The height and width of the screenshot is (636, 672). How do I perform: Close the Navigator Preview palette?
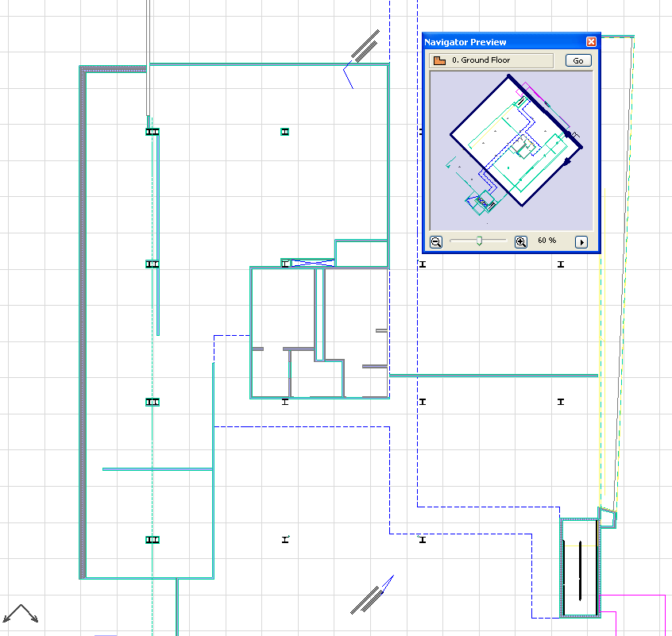click(x=591, y=41)
